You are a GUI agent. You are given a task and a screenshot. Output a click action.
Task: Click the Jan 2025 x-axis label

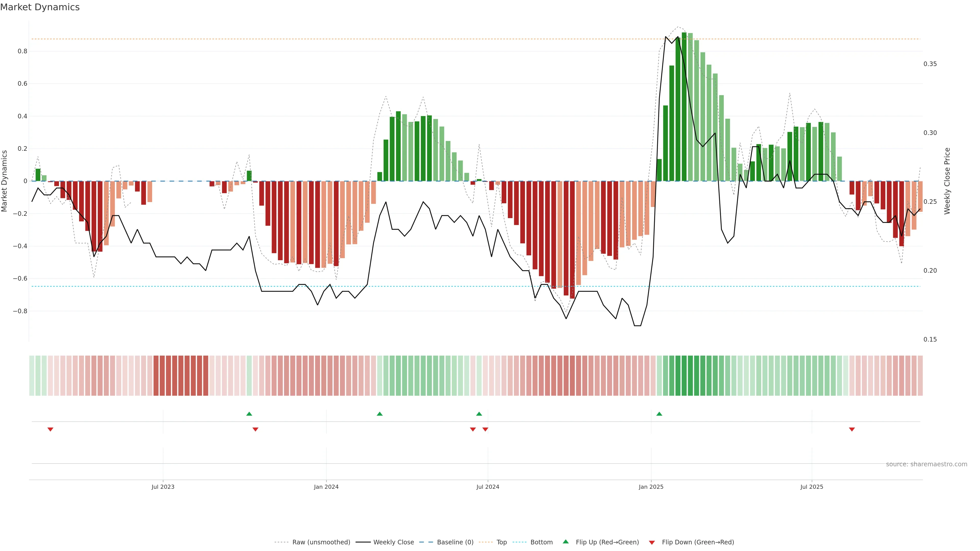(651, 487)
